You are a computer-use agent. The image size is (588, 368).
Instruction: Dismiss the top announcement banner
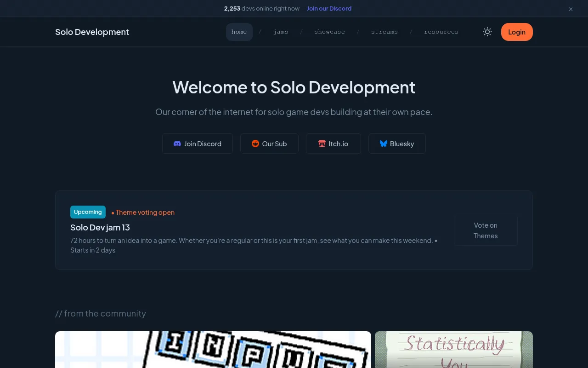571,9
